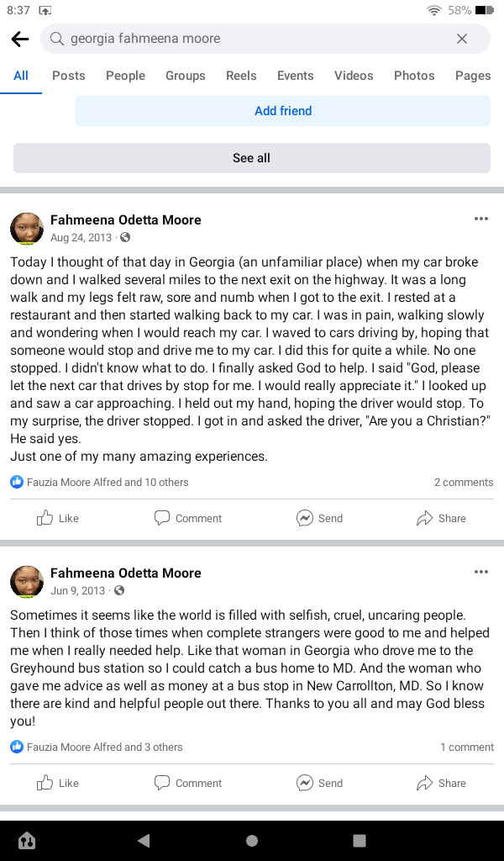View the 2 comments on first post

[463, 483]
